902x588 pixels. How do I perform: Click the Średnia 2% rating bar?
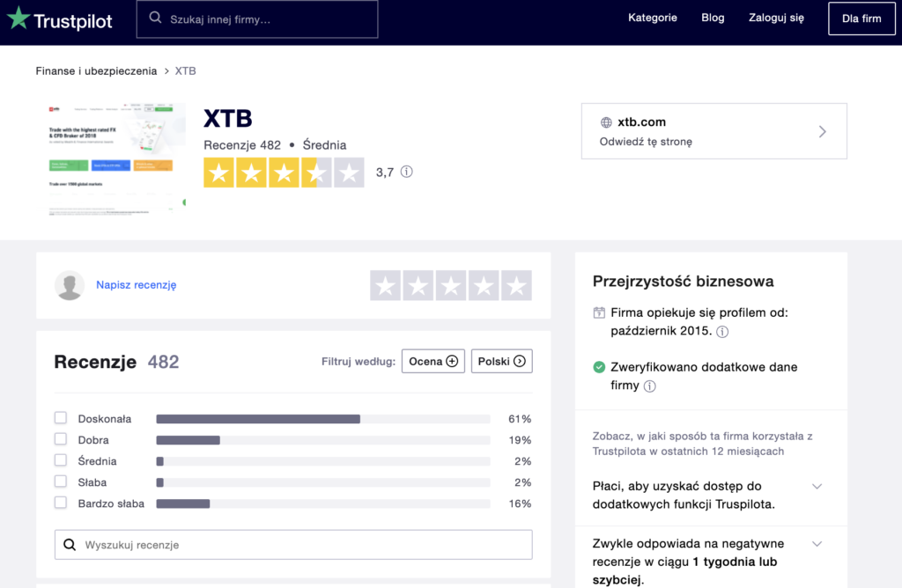point(323,461)
